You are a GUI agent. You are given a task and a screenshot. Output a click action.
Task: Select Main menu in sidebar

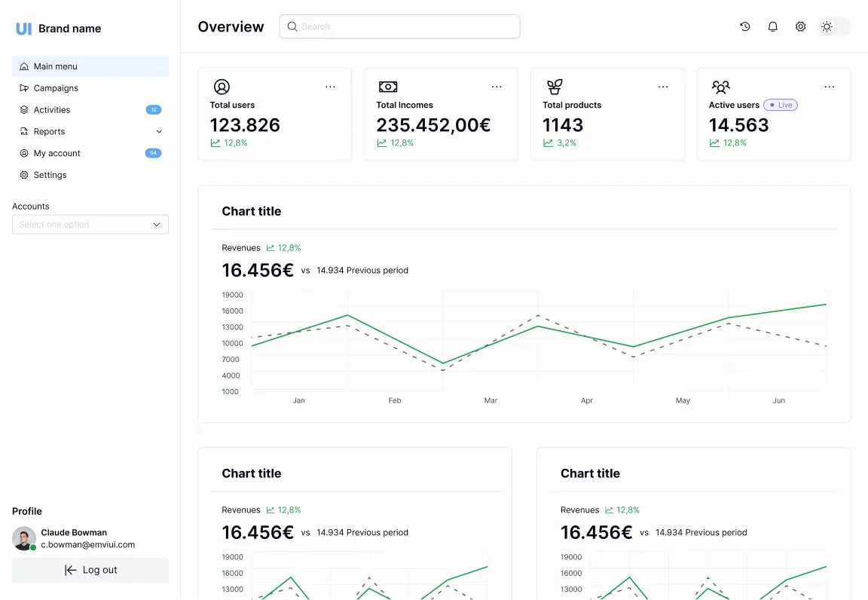tap(90, 66)
